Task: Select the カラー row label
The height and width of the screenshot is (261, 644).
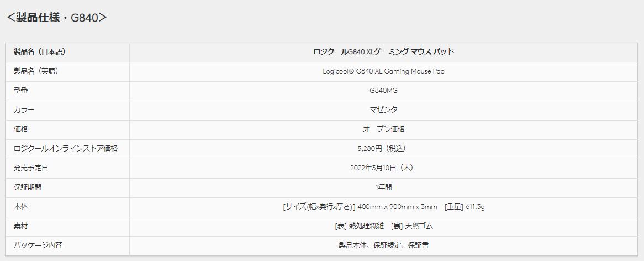Action: tap(24, 109)
